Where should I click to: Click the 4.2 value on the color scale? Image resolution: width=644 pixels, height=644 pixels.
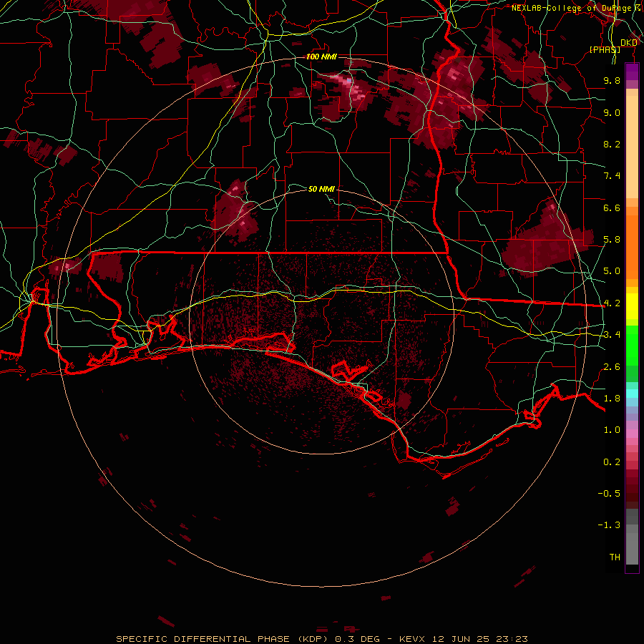(x=612, y=303)
